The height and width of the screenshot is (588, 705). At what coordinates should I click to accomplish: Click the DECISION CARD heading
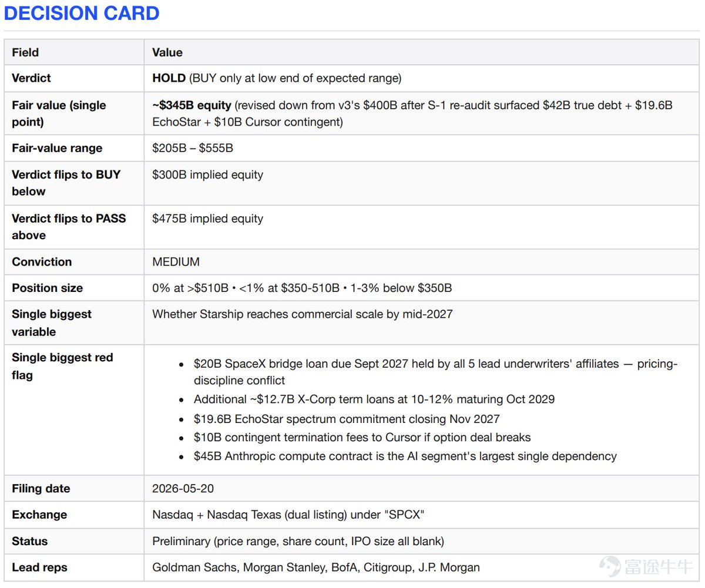pos(82,13)
